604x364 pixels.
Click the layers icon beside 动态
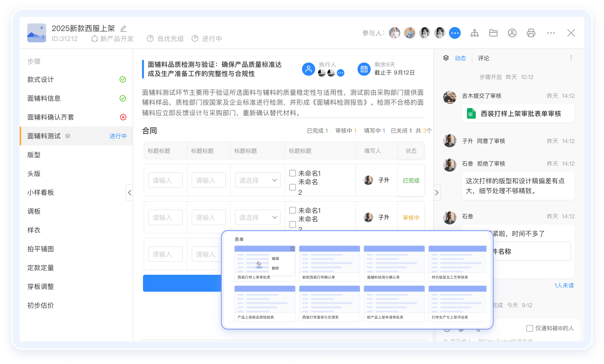446,58
